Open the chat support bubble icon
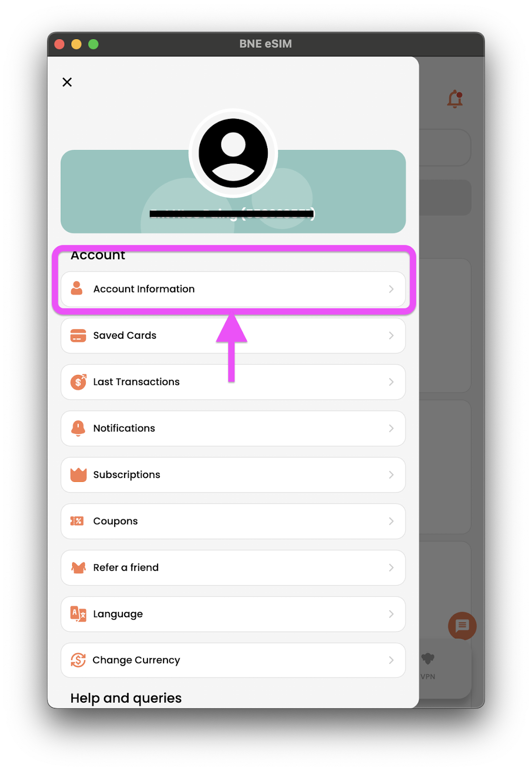The width and height of the screenshot is (532, 771). (x=462, y=625)
